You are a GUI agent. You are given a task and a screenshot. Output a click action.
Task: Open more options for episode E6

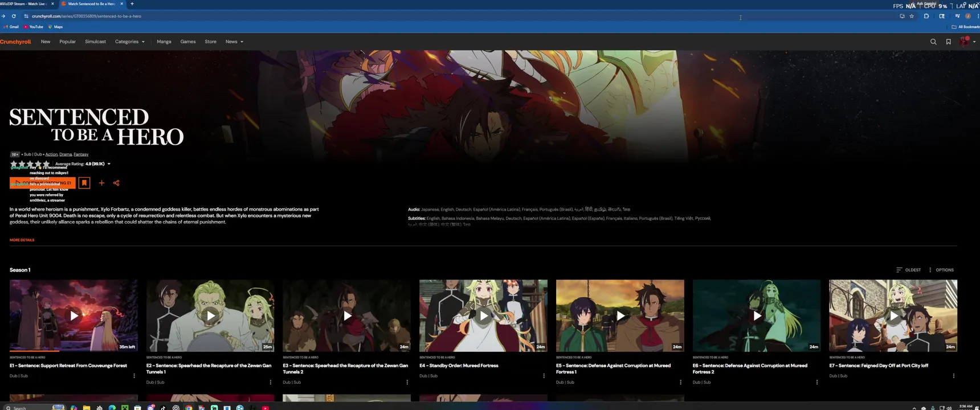coord(817,382)
